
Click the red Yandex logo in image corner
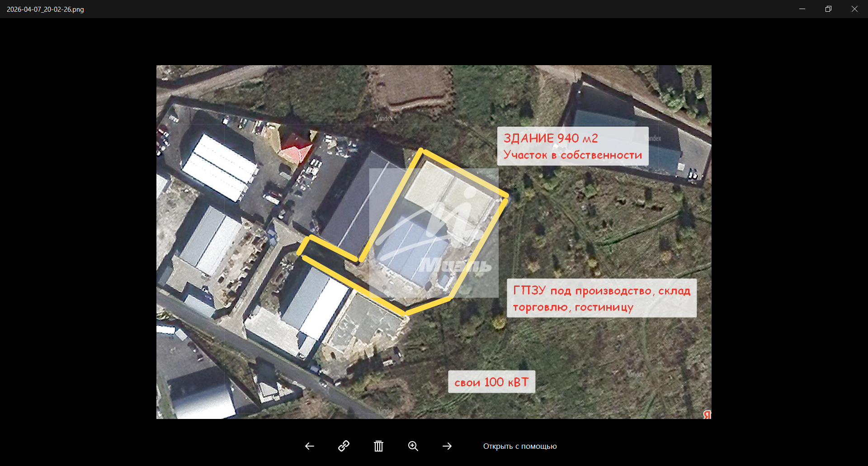coord(707,414)
